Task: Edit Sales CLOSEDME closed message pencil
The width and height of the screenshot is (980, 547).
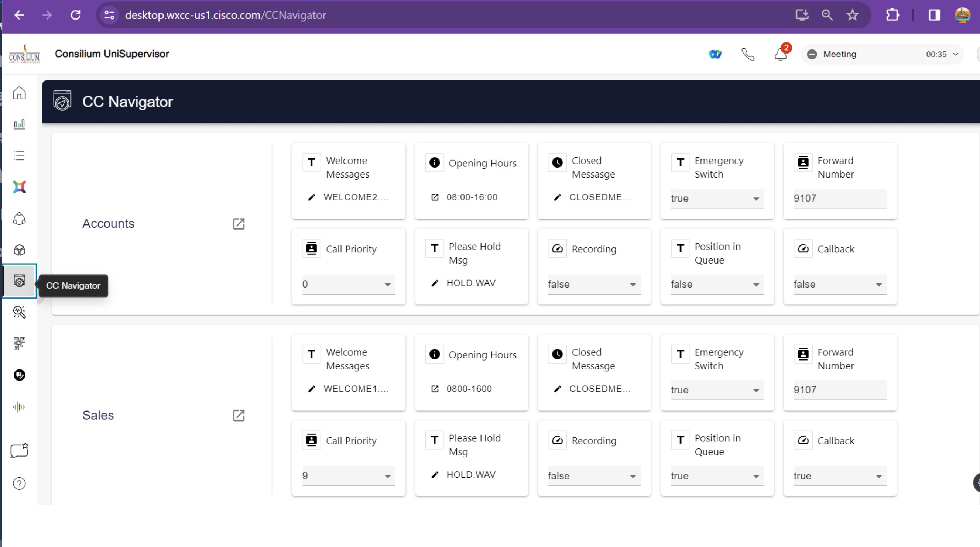Action: click(x=557, y=389)
